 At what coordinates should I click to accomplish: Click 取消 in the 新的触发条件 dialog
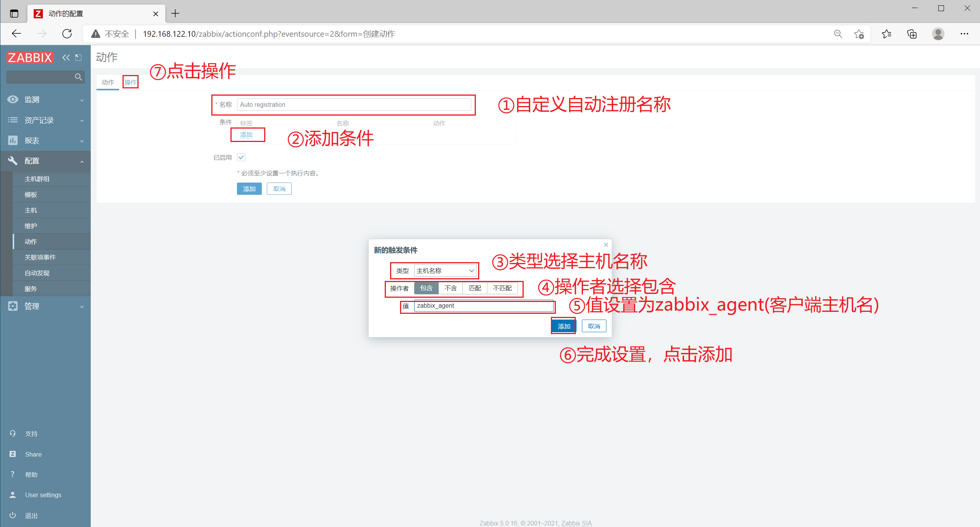[x=594, y=326]
